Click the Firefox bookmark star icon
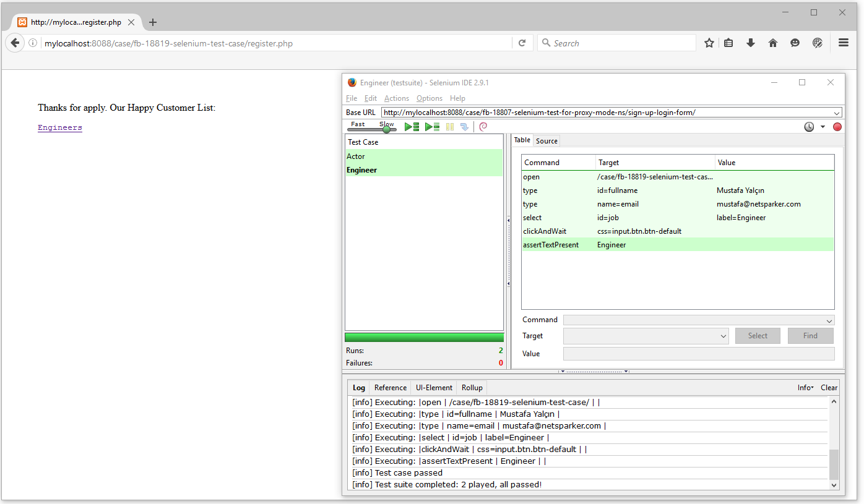Image resolution: width=864 pixels, height=504 pixels. (709, 43)
